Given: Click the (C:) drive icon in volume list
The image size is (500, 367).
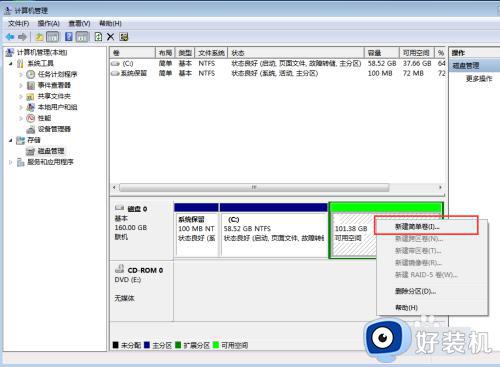Looking at the screenshot, I should [x=115, y=63].
